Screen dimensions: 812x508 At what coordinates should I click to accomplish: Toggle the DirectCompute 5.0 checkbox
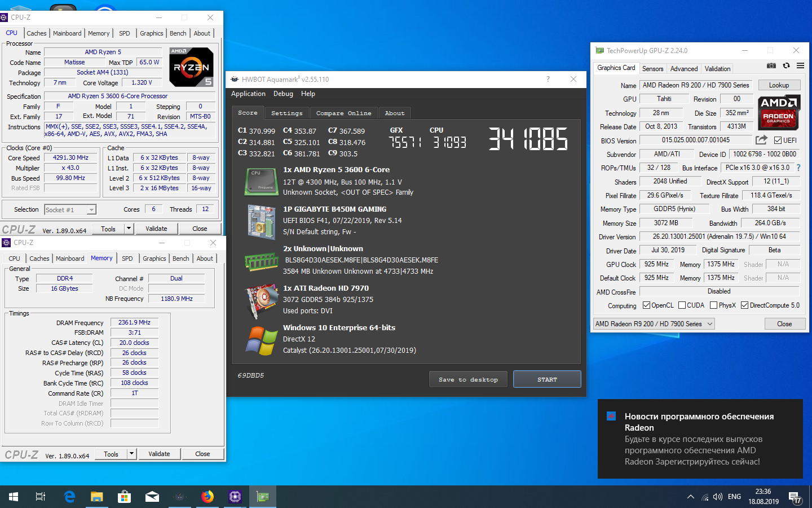click(x=744, y=305)
